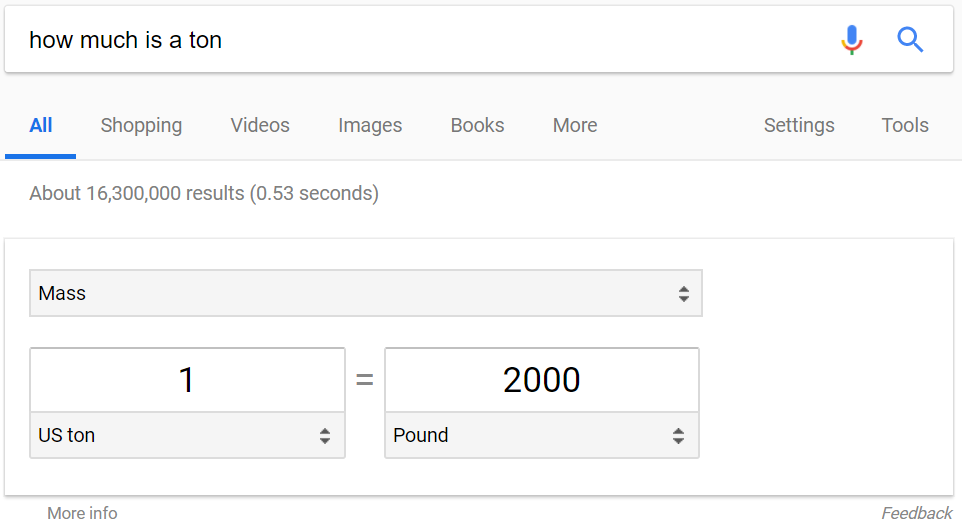Click the result field showing 2000
Image resolution: width=962 pixels, height=530 pixels.
pyautogui.click(x=542, y=380)
